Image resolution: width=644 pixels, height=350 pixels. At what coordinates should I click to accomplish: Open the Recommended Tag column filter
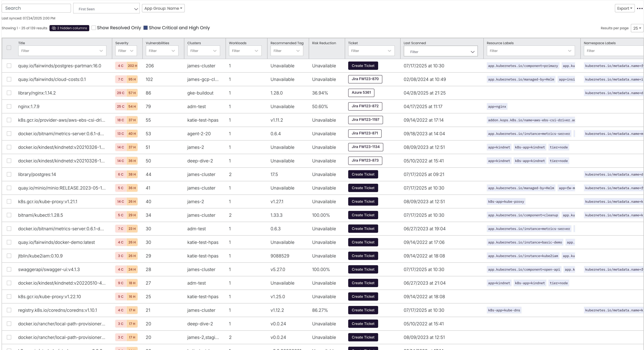287,51
